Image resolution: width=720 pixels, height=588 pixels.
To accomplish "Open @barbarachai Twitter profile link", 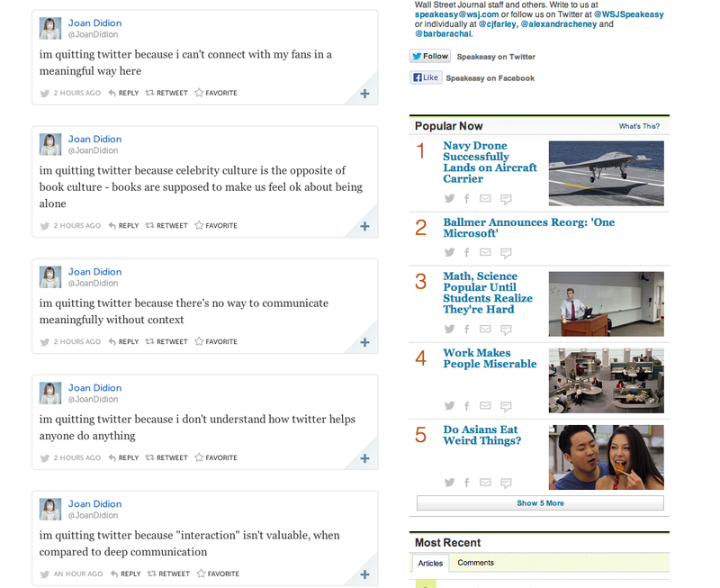I will pos(443,33).
